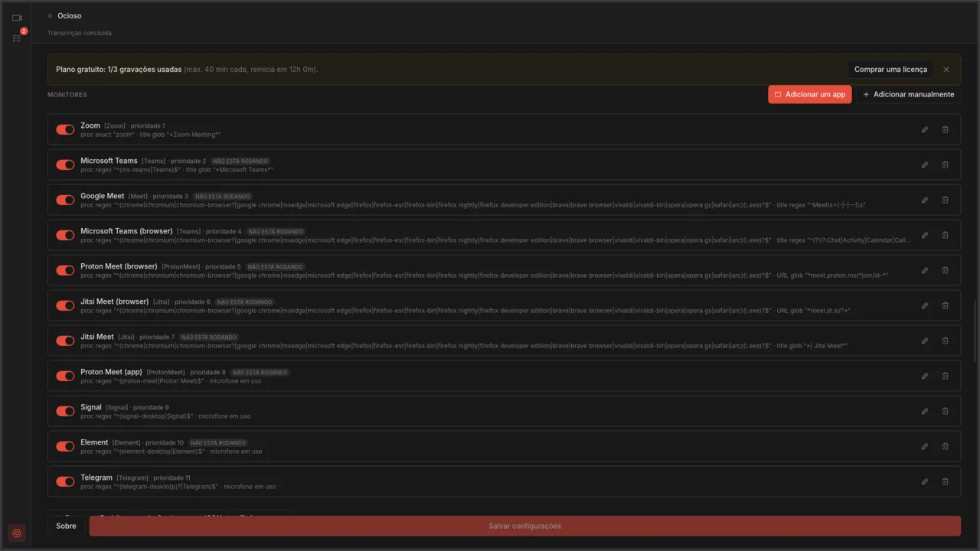Open the task list with badge 2
The width and height of the screenshot is (980, 551).
point(17,37)
